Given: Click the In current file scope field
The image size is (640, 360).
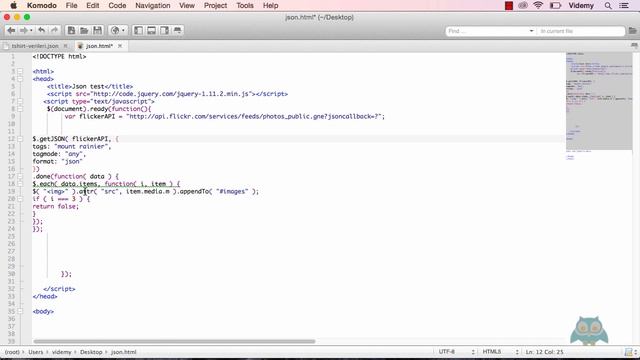Looking at the screenshot, I should point(580,31).
